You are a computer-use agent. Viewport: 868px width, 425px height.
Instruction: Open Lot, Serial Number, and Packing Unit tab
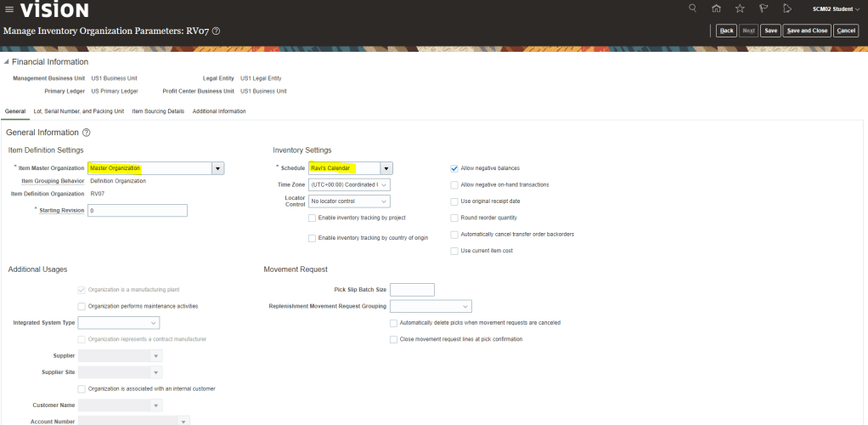coord(79,111)
